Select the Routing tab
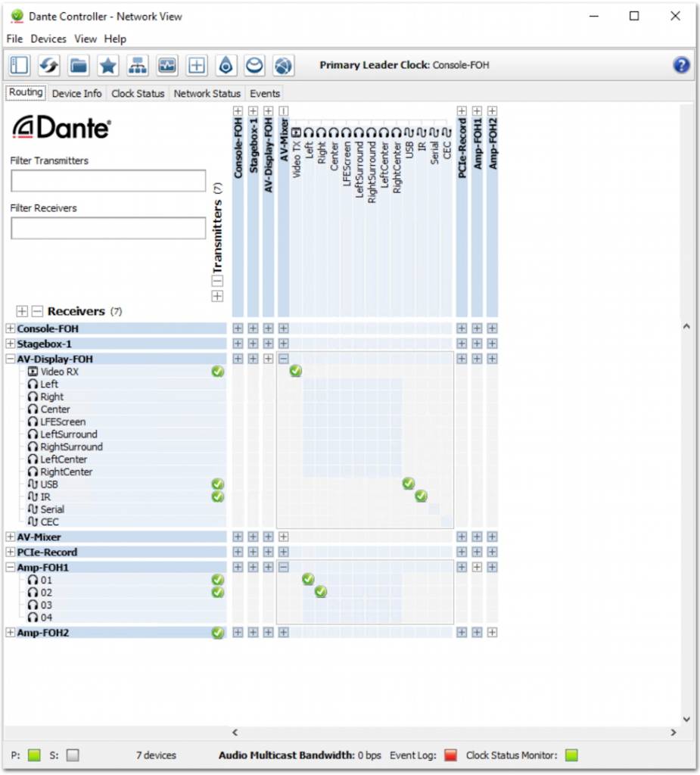This screenshot has height=775, width=700. pyautogui.click(x=26, y=92)
